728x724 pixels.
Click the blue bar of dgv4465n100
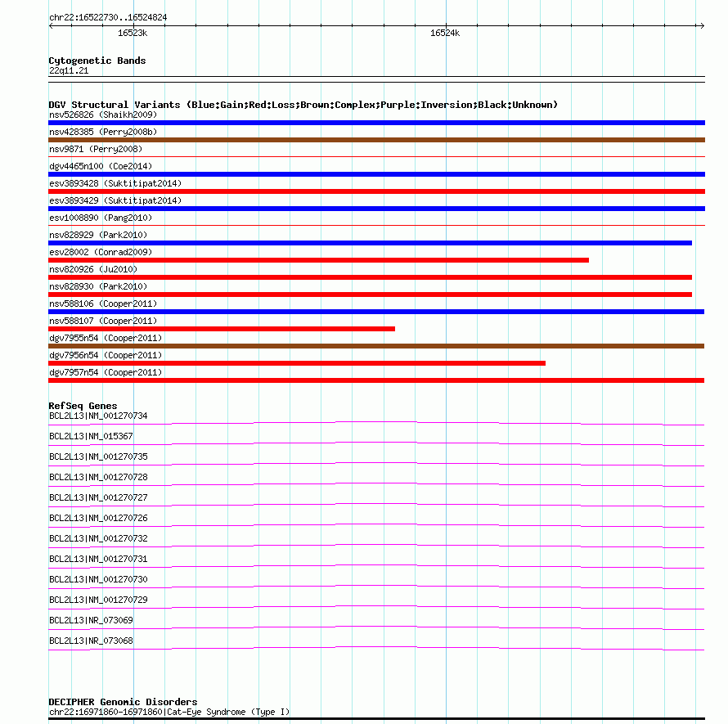[x=376, y=174]
